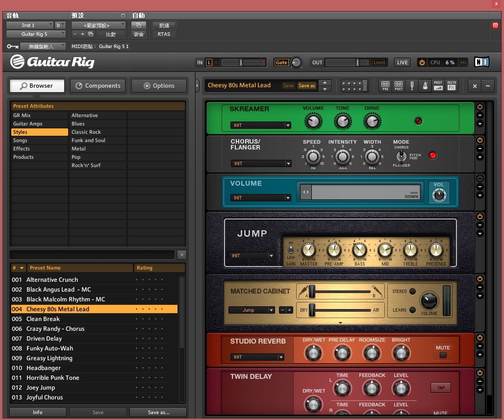Click the red plugin target icon
The image size is (504, 420).
click(x=495, y=25)
